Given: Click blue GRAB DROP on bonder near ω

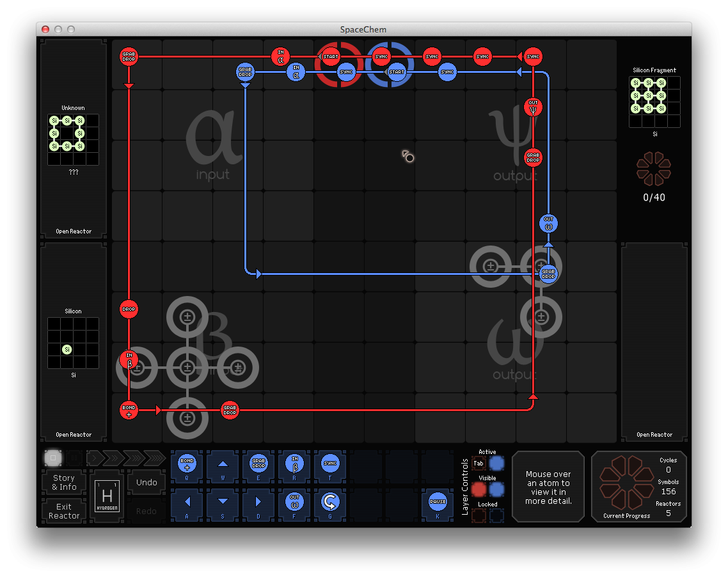Looking at the screenshot, I should pyautogui.click(x=548, y=274).
